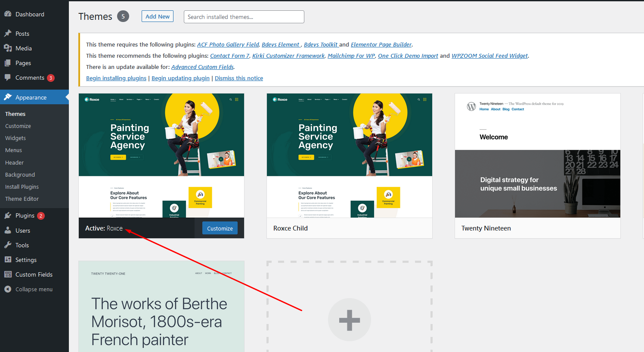
Task: Click the plus icon to add theme
Action: pyautogui.click(x=349, y=320)
